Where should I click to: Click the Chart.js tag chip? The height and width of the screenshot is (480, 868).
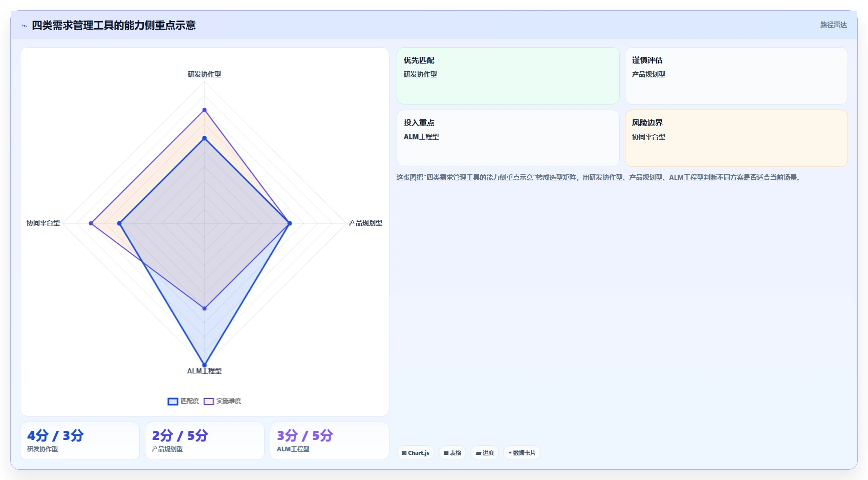pyautogui.click(x=416, y=453)
